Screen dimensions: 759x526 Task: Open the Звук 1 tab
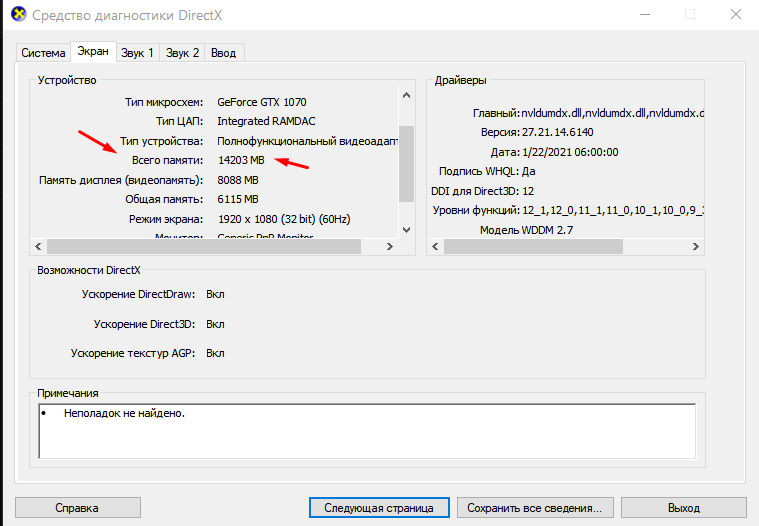pyautogui.click(x=137, y=53)
